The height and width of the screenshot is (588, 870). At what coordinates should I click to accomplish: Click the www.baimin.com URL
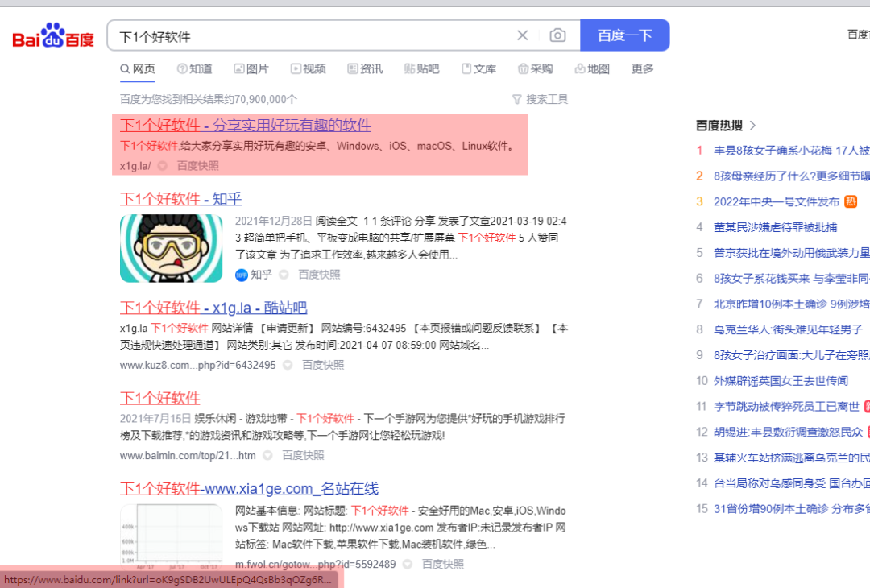(x=188, y=455)
